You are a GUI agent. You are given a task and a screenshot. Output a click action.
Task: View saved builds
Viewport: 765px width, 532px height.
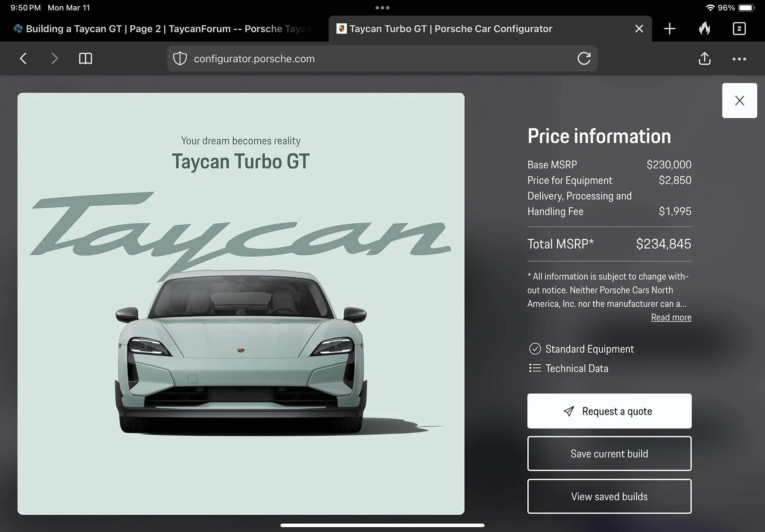tap(609, 496)
